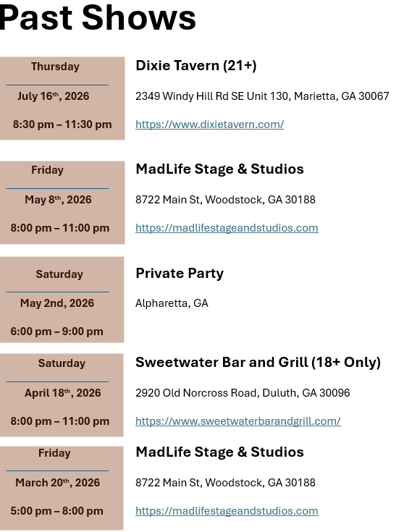Click the May 8th, 2026 date
412x532 pixels.
(58, 200)
